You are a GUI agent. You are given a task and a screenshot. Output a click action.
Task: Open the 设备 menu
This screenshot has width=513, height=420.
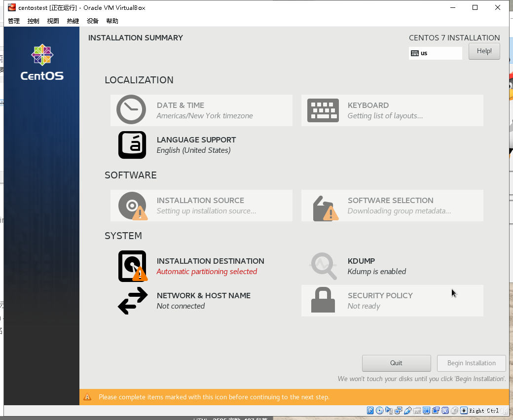click(93, 21)
